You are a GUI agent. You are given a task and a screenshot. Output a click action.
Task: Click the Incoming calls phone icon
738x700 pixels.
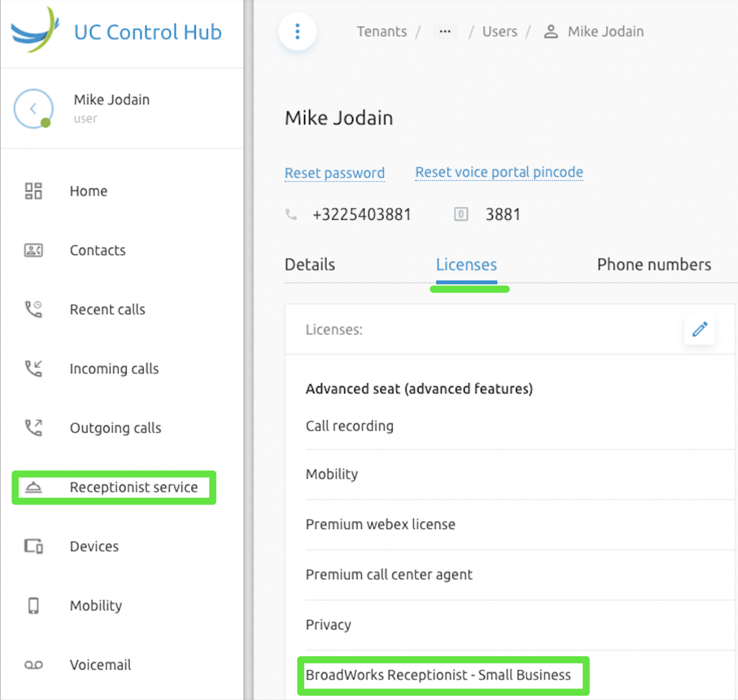(x=33, y=368)
